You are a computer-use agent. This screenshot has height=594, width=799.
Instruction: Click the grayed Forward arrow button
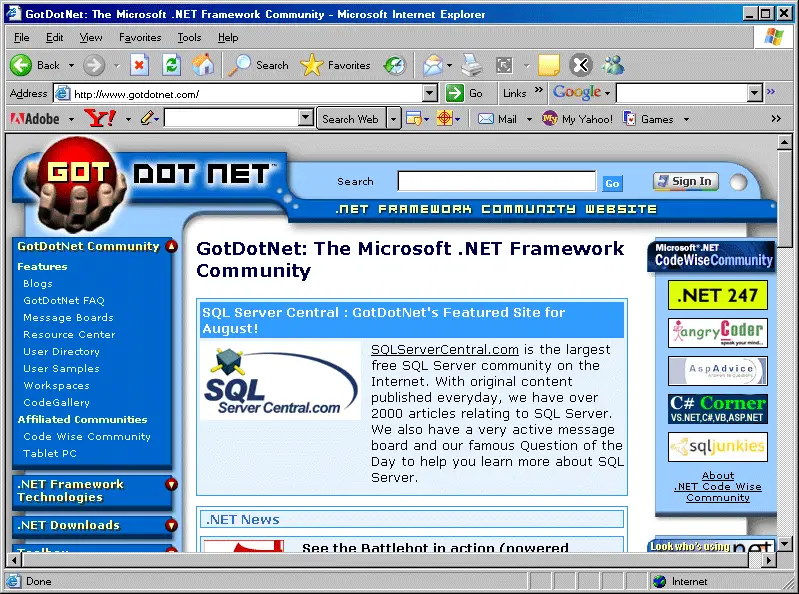click(94, 65)
